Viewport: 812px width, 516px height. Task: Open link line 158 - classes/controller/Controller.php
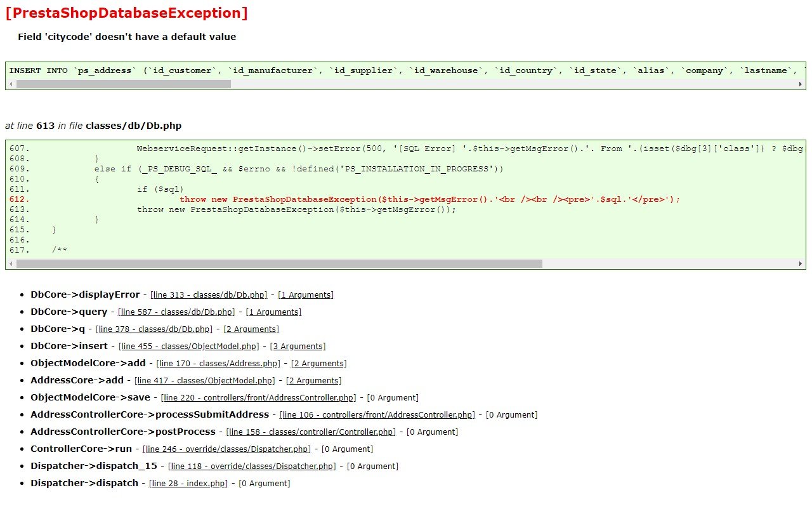(311, 432)
